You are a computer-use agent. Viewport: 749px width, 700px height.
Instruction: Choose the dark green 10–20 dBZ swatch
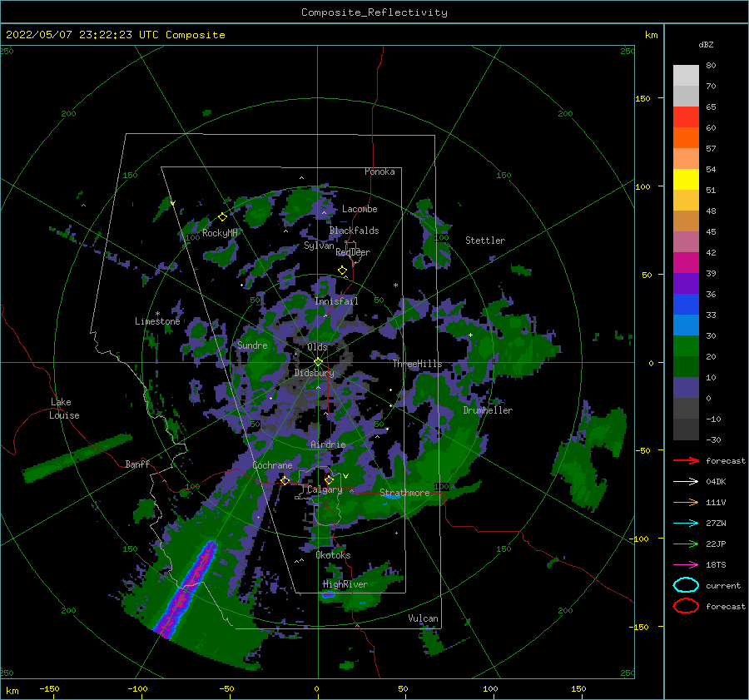click(686, 367)
